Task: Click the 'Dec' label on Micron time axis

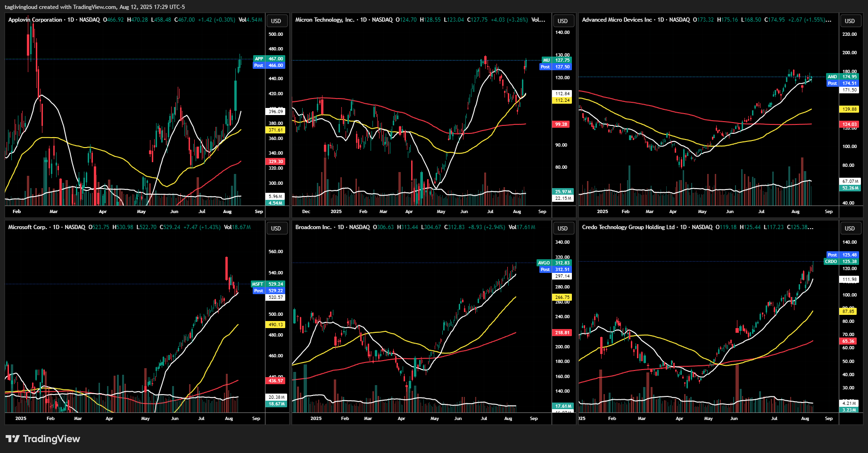Action: tap(306, 212)
